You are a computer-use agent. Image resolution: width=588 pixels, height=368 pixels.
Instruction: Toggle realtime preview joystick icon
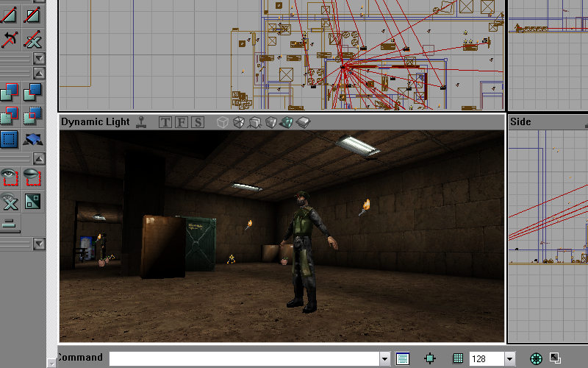141,122
